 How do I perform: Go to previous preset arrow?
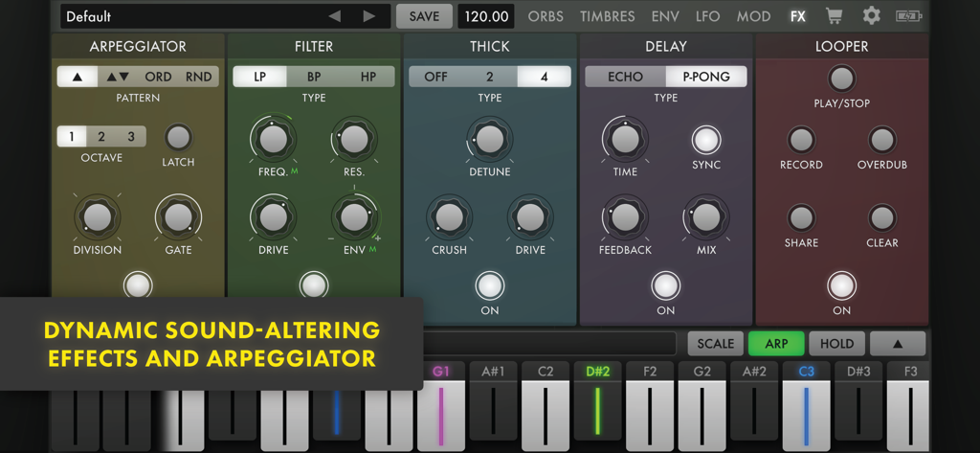click(334, 16)
